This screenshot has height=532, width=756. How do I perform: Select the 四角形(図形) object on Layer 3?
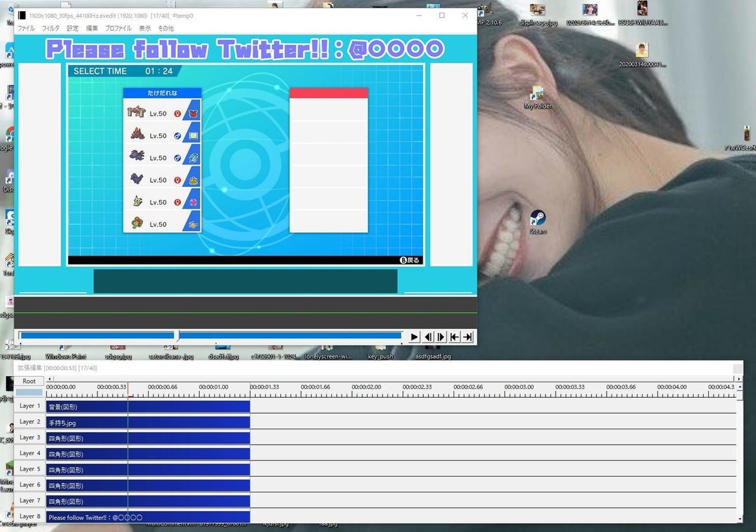(148, 438)
